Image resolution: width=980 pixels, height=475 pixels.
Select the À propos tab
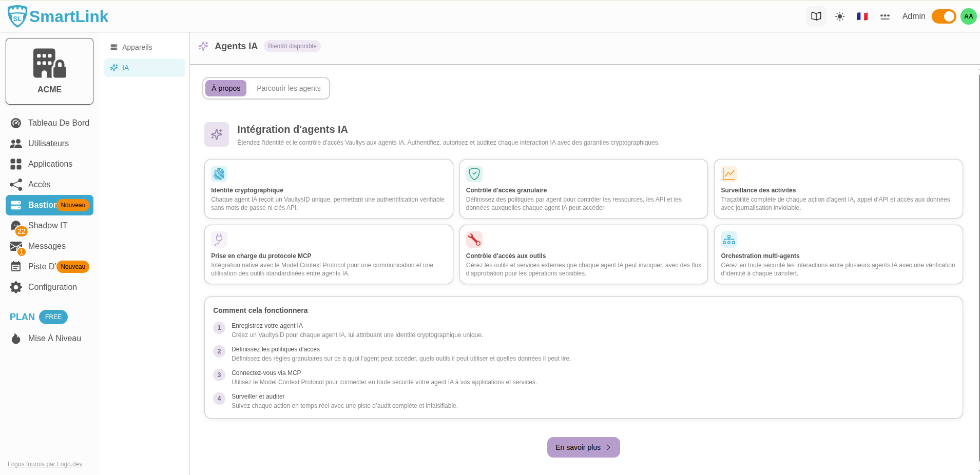point(226,88)
